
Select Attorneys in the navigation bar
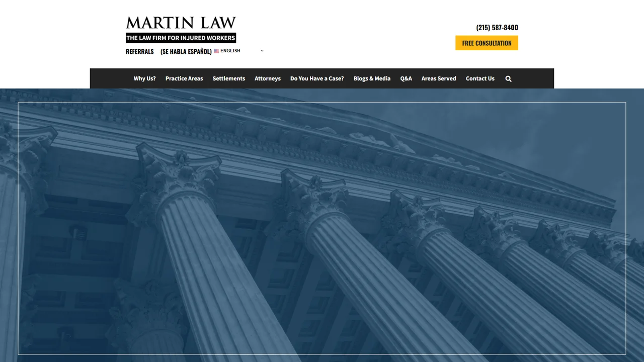pos(268,78)
